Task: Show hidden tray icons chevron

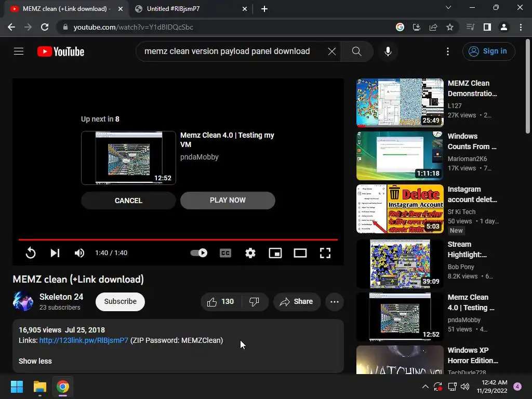Action: coord(425,387)
